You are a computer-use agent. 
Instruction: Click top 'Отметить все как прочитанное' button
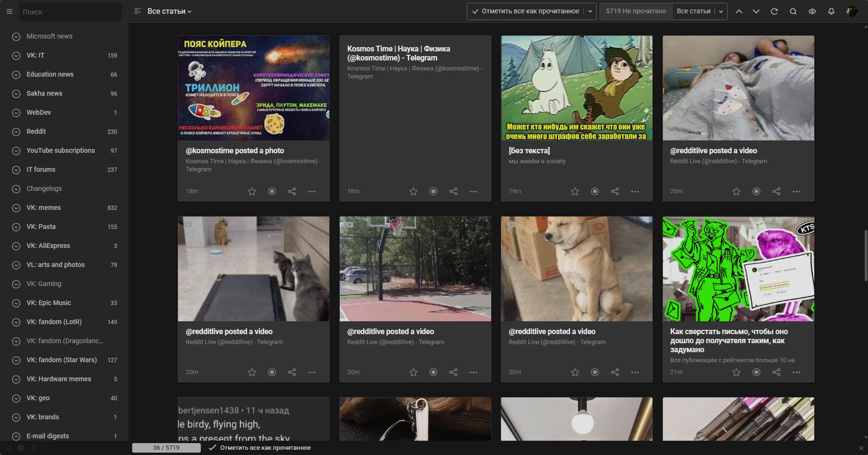click(525, 11)
